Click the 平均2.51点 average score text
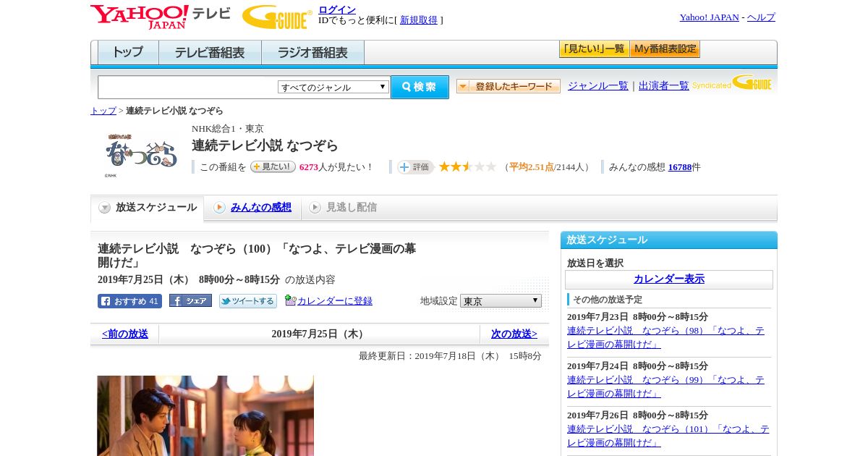Image resolution: width=868 pixels, height=456 pixels. tap(532, 166)
